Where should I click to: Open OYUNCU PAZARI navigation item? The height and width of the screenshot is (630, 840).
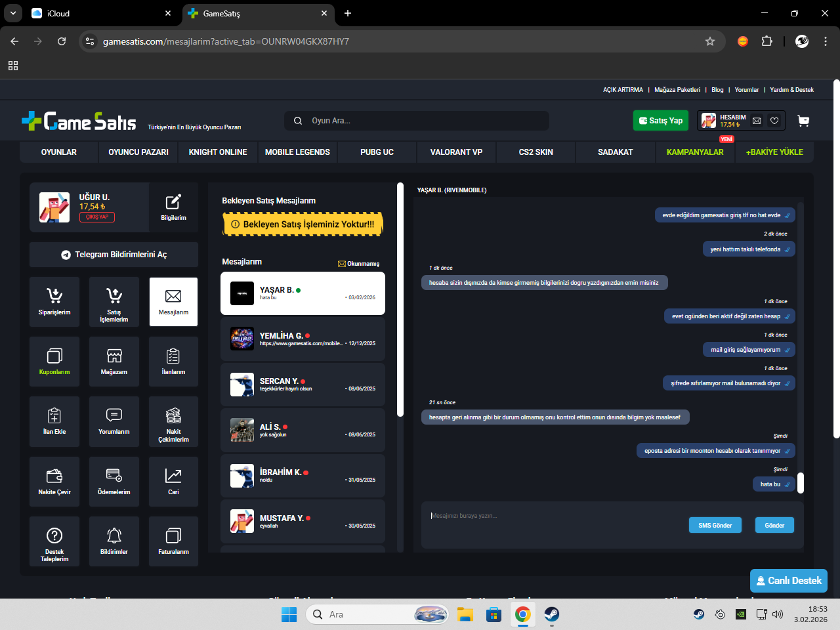click(x=138, y=152)
